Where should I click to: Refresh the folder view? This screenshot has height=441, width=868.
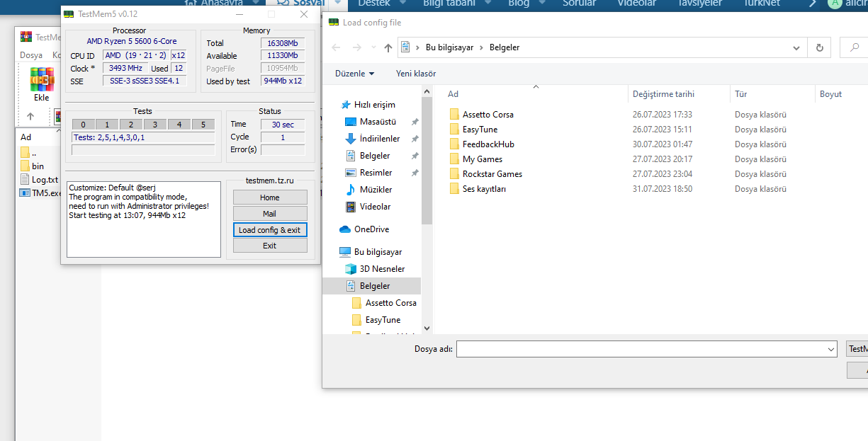point(820,47)
